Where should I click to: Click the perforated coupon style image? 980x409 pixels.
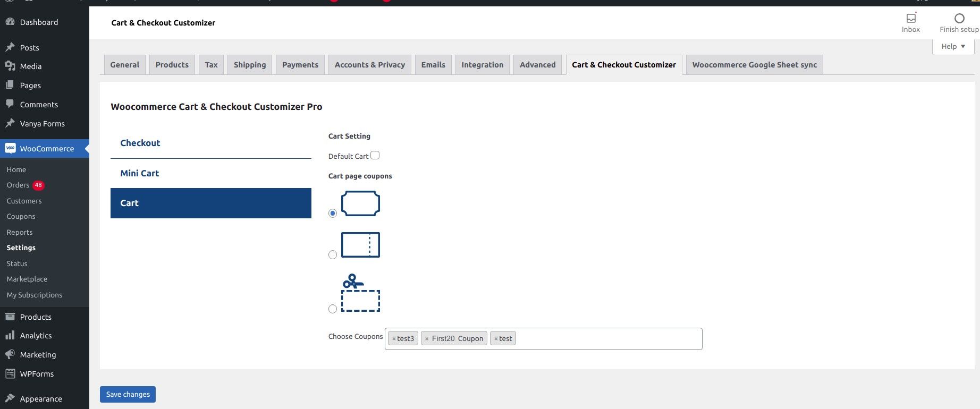(360, 245)
